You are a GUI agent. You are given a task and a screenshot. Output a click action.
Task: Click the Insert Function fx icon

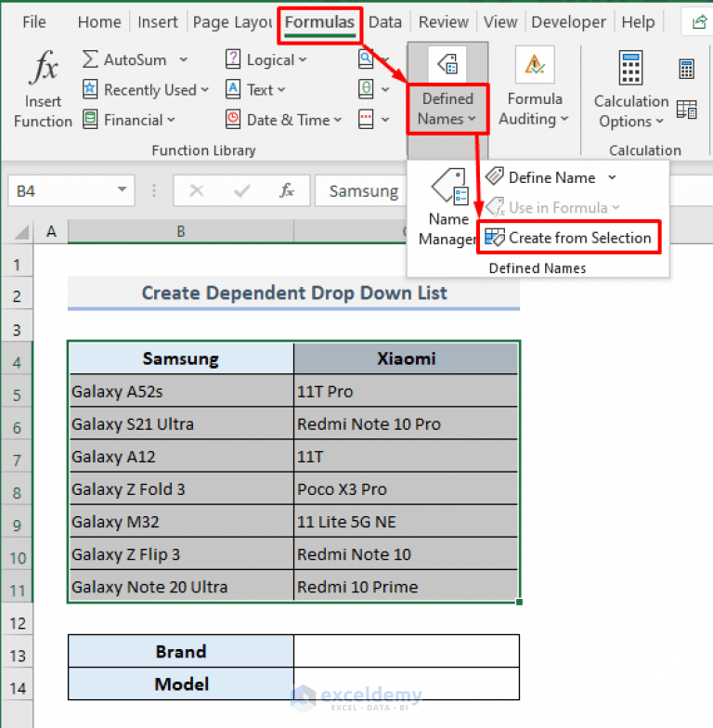pyautogui.click(x=44, y=67)
